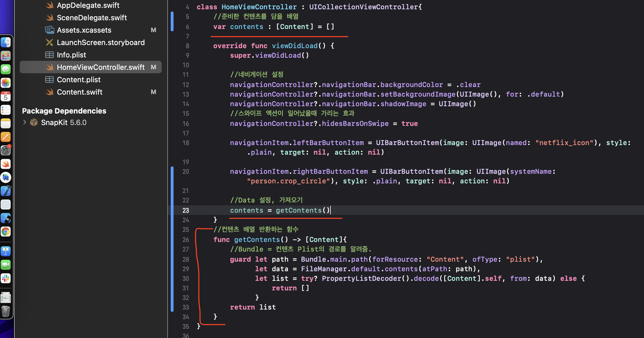The width and height of the screenshot is (644, 338).
Task: Click the Android Studio dock icon
Action: click(6, 177)
